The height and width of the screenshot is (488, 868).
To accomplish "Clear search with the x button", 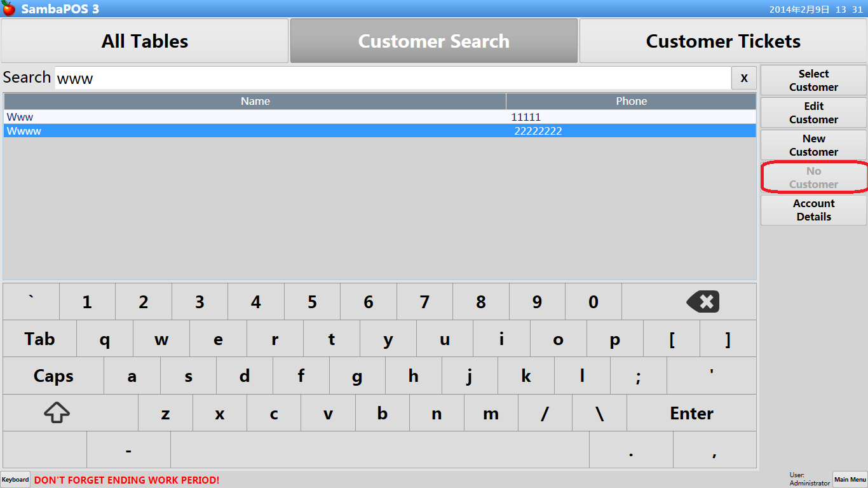I will click(x=744, y=78).
